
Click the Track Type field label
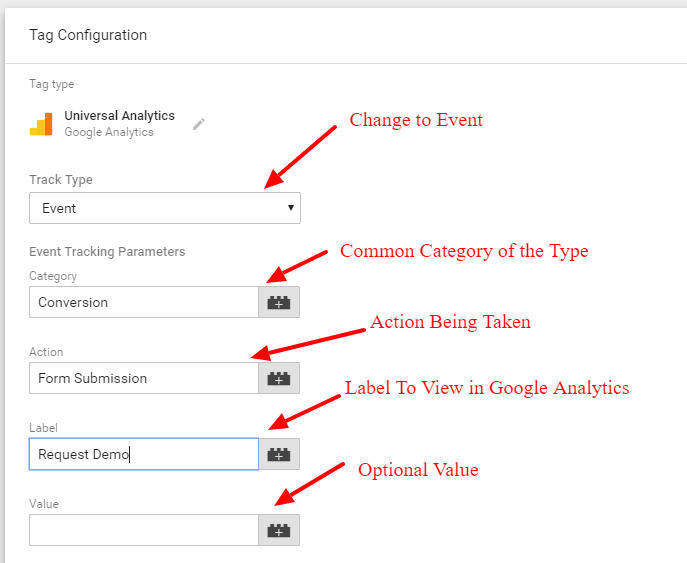tap(61, 180)
